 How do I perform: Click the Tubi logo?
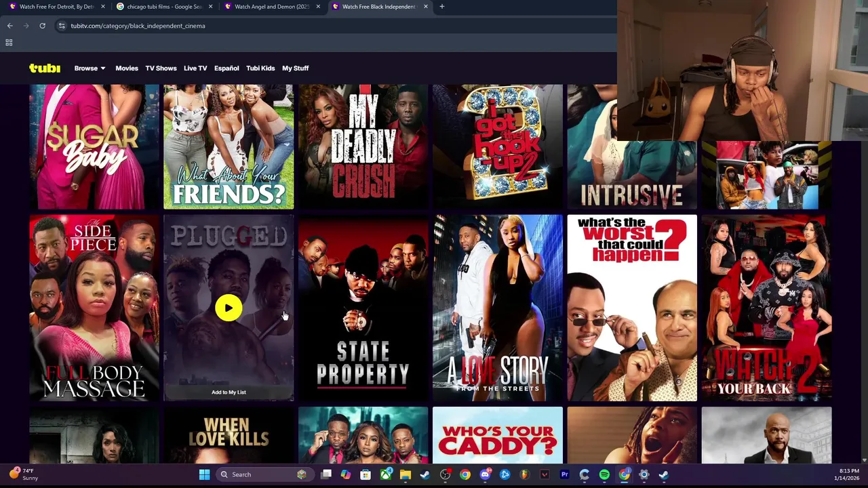(x=45, y=68)
